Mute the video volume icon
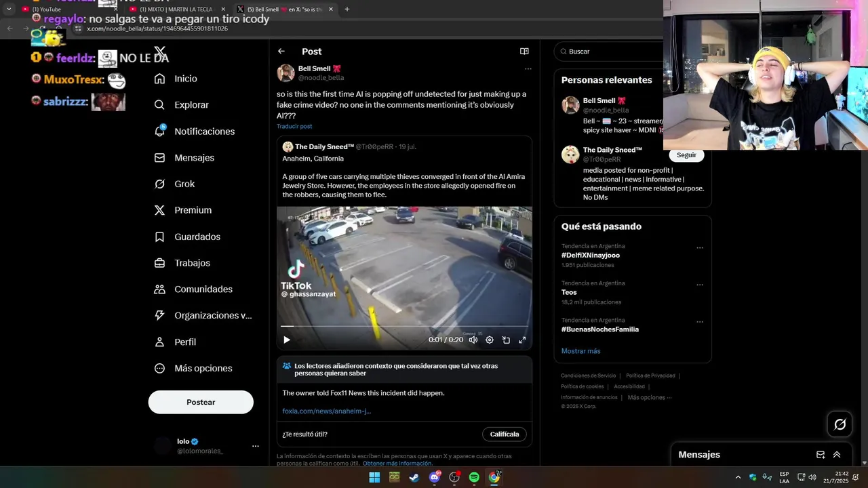The height and width of the screenshot is (488, 868). pos(473,340)
